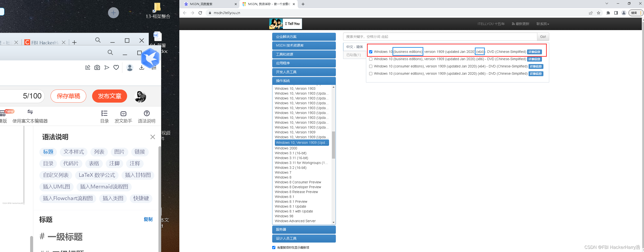The width and height of the screenshot is (644, 252).
Task: Select LaTeX 数学公式 syntax tag
Action: click(x=97, y=175)
